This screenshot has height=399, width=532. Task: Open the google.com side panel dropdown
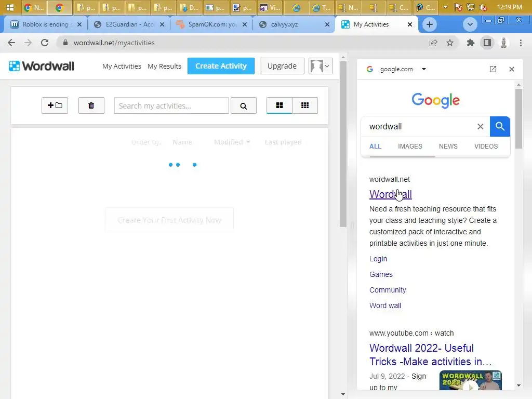coord(424,69)
